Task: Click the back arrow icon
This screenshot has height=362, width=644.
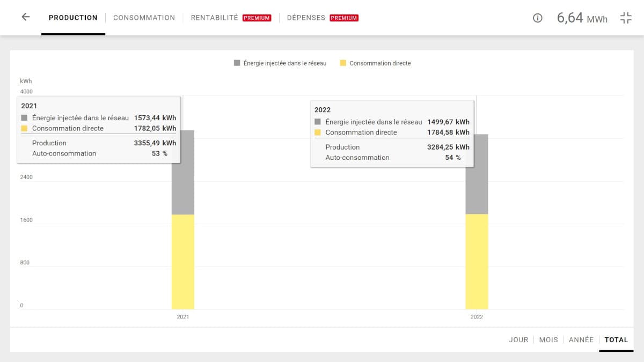Action: (x=25, y=17)
